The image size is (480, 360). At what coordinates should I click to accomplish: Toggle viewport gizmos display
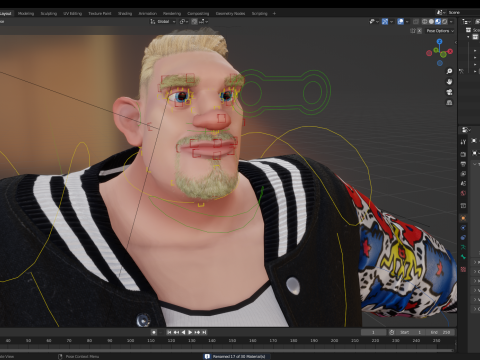[x=385, y=21]
